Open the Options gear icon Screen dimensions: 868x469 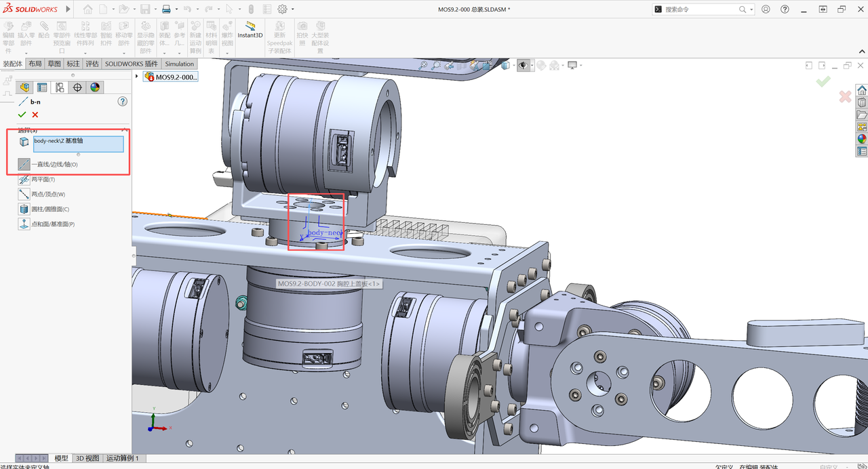click(x=282, y=9)
